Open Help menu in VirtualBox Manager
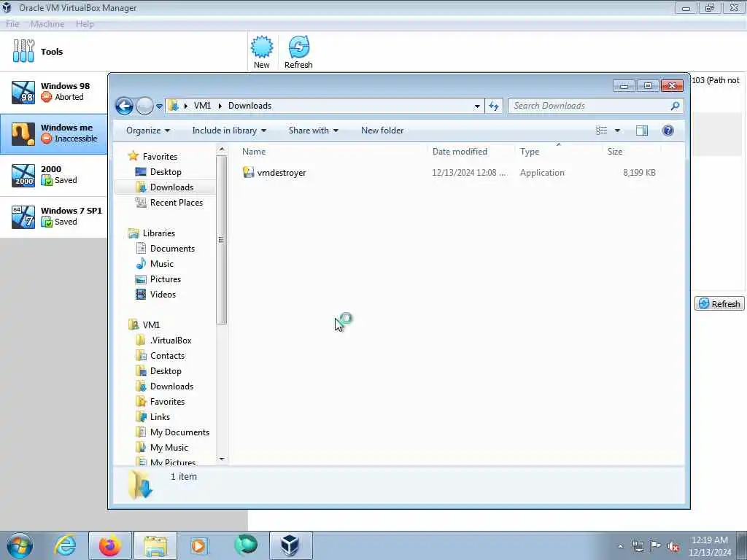 [85, 24]
